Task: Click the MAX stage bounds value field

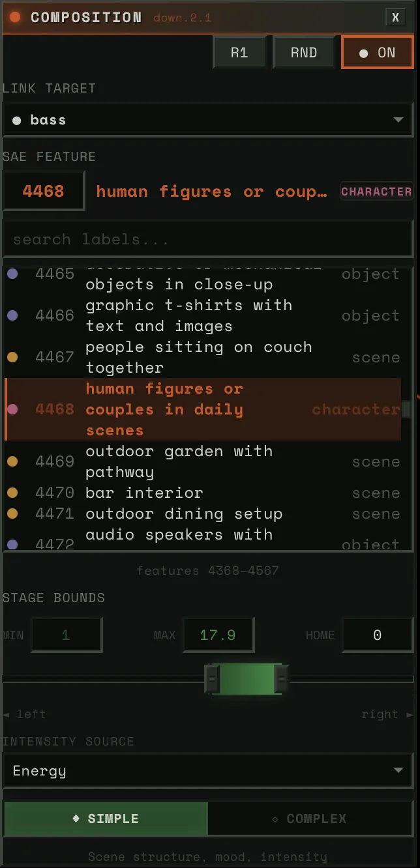Action: (218, 635)
